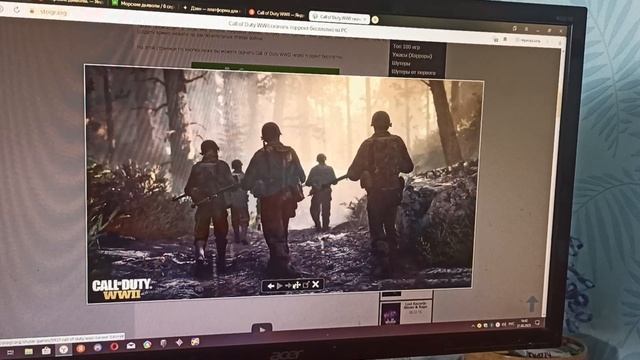Select the active 'Call of Duty WWII' torrent tab
This screenshot has height=360, width=640.
tap(339, 17)
